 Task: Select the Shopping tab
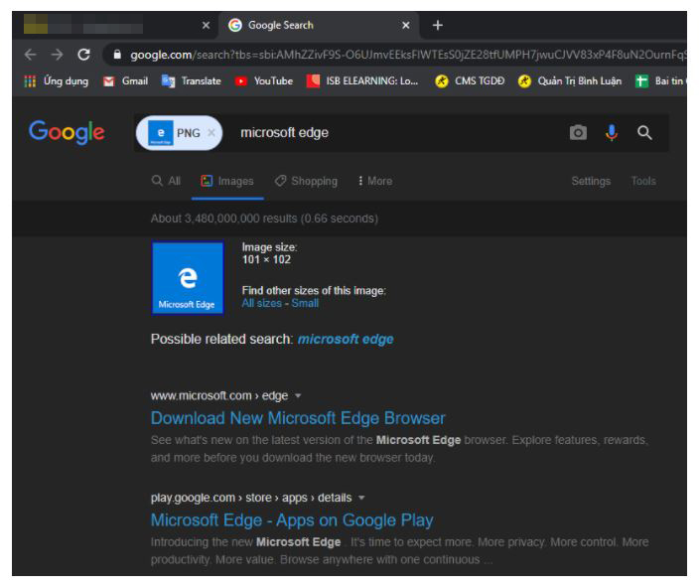click(x=306, y=181)
